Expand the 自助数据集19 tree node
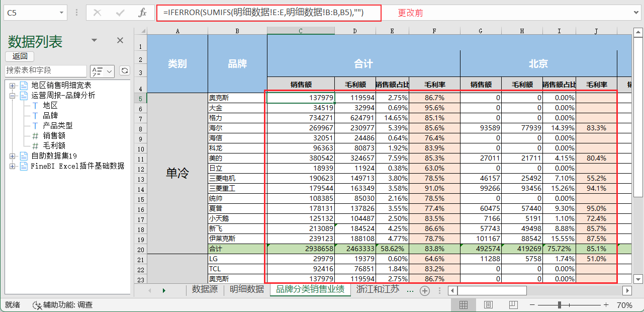The image size is (644, 312). click(x=12, y=155)
